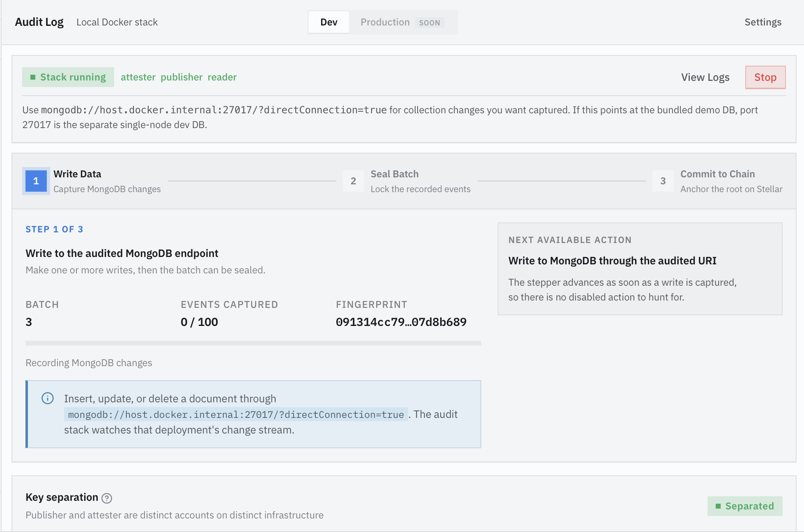Click the events captured progress bar

tap(253, 343)
